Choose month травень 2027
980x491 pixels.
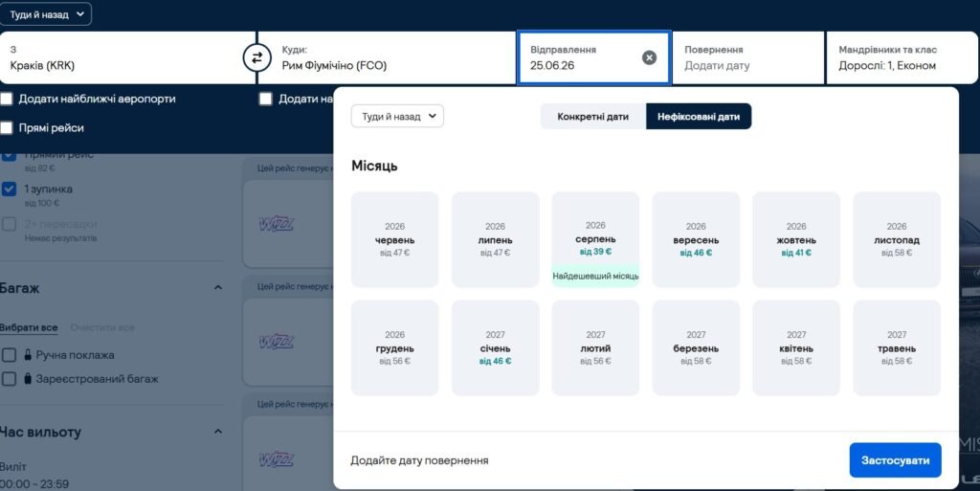point(897,348)
